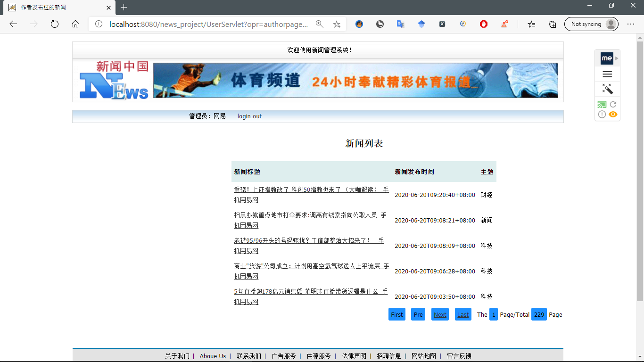The width and height of the screenshot is (644, 362).
Task: Click the Not syncing profile button
Action: pos(591,24)
